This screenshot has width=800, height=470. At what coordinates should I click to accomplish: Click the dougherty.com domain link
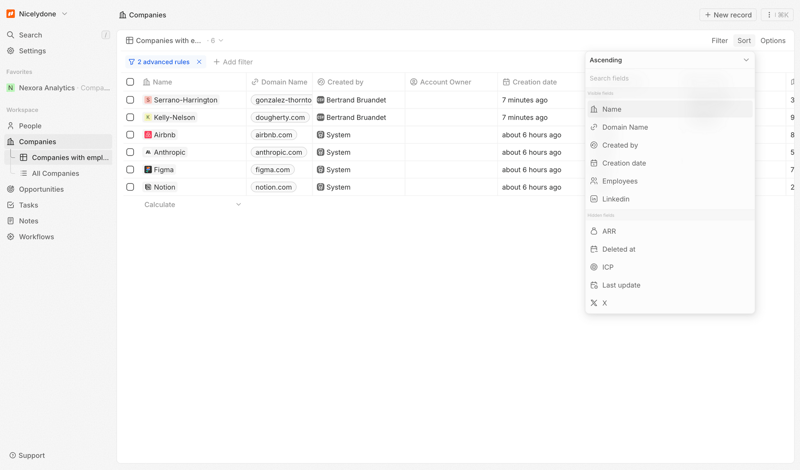click(280, 117)
